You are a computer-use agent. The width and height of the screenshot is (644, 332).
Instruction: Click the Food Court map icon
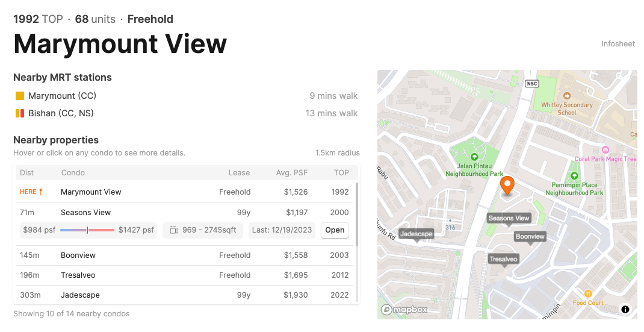click(588, 293)
